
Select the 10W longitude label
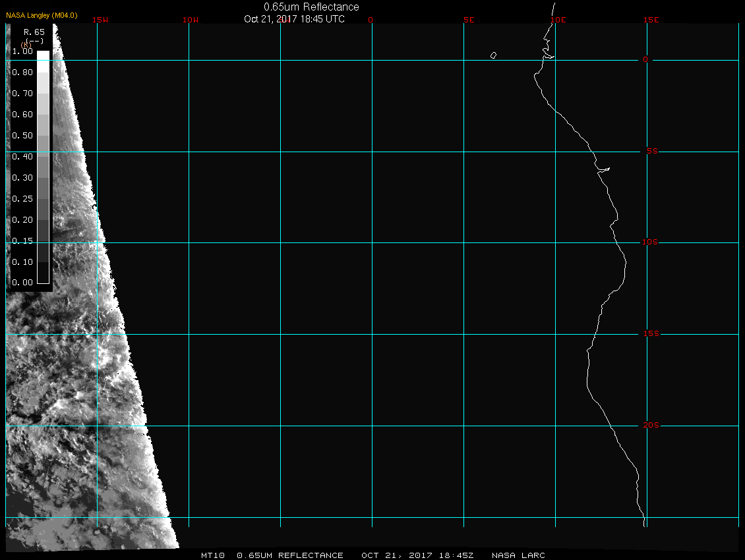coord(190,20)
